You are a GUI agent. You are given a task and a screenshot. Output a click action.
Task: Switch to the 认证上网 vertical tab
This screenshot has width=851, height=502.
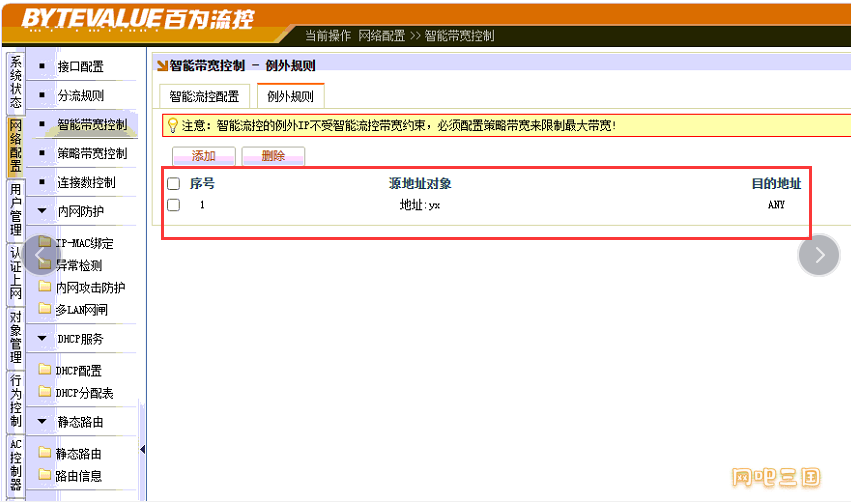[x=16, y=274]
